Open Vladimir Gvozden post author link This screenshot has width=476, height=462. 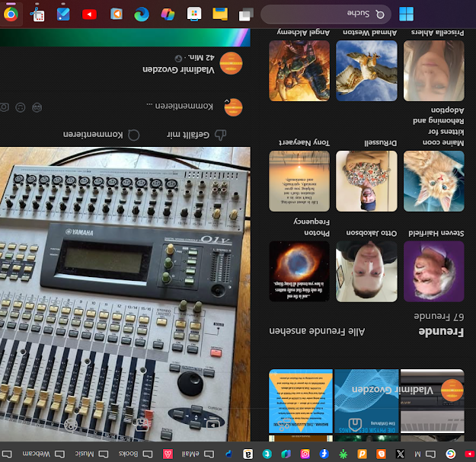pos(178,69)
